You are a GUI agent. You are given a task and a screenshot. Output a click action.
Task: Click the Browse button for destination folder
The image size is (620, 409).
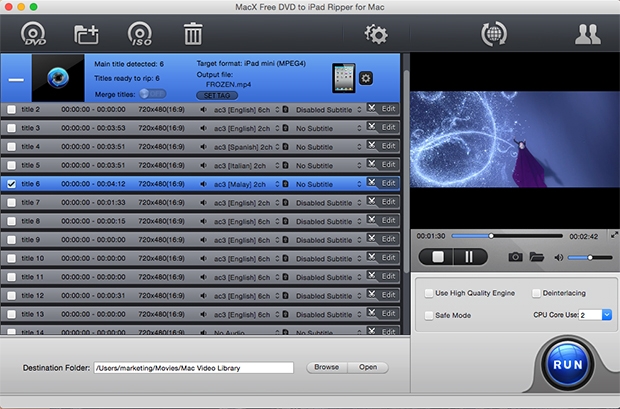tap(326, 367)
